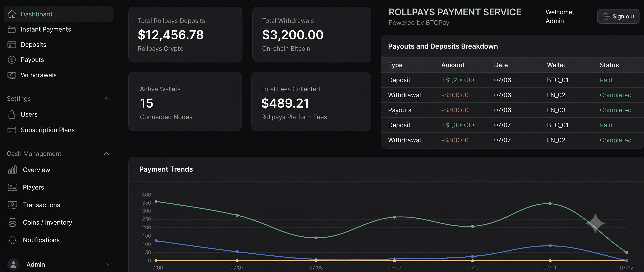
Task: Go to the Payouts page
Action: click(32, 59)
